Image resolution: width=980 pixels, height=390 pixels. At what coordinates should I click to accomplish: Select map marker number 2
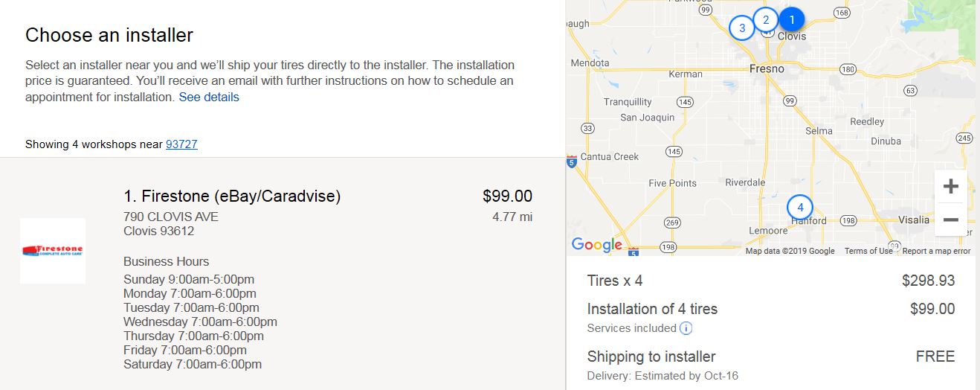(765, 20)
